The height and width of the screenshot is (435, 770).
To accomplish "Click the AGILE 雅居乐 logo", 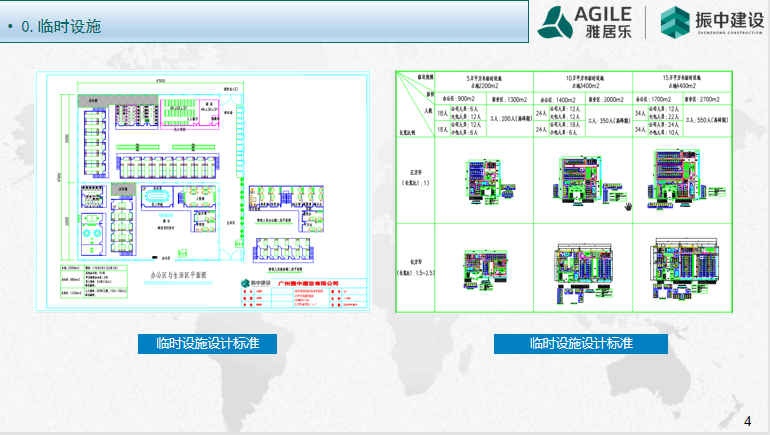I will (x=584, y=22).
